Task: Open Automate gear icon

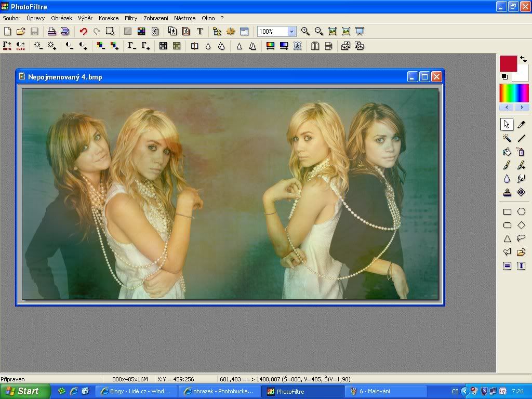Action: pyautogui.click(x=231, y=32)
